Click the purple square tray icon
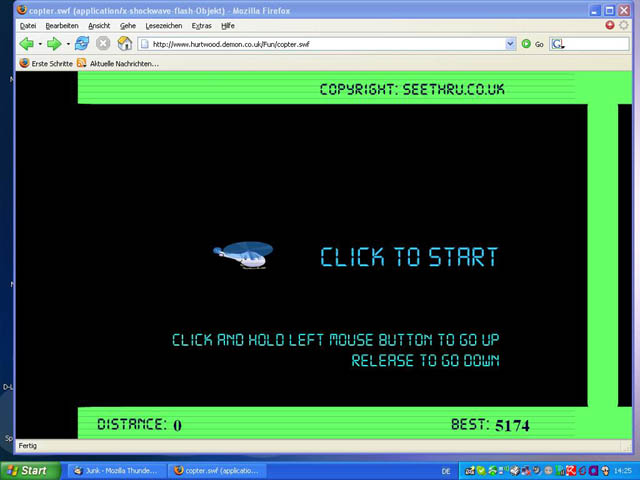The image size is (640, 480). [x=593, y=471]
